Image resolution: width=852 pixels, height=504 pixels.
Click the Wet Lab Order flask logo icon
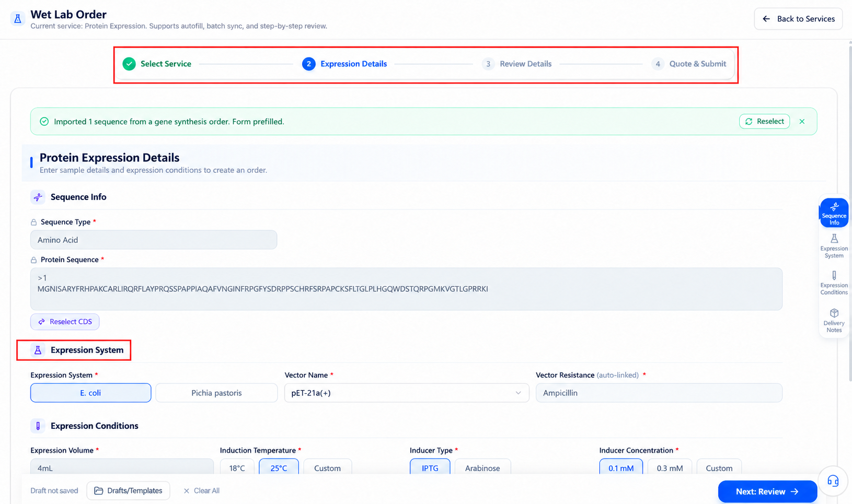click(x=18, y=19)
